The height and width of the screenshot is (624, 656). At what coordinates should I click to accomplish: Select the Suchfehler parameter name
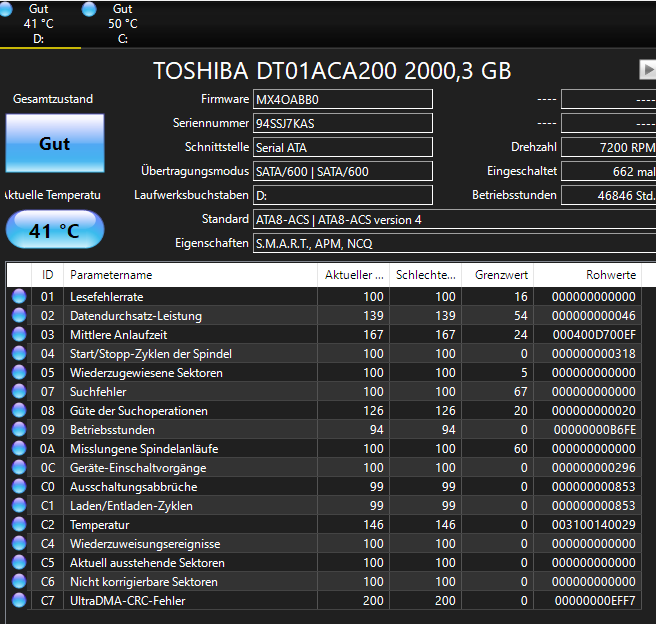click(x=98, y=392)
